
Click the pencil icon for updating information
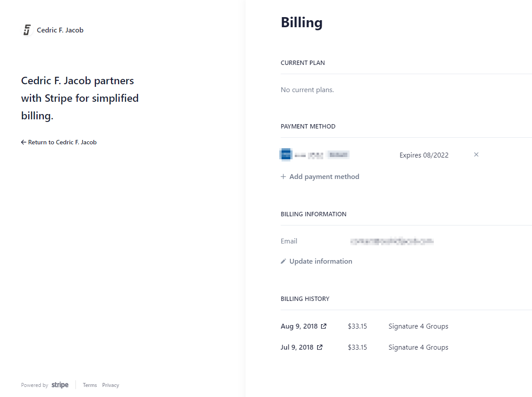[283, 261]
